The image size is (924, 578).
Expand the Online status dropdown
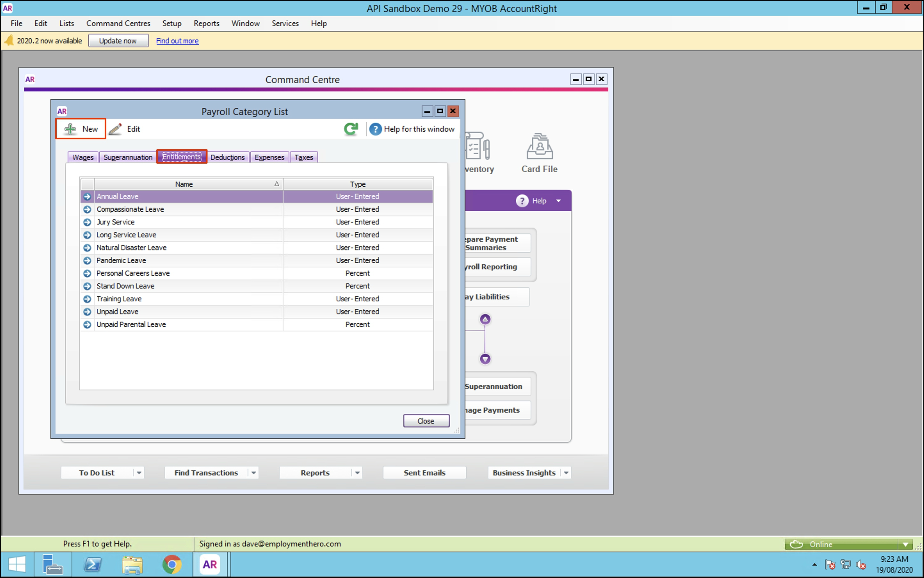(x=905, y=544)
